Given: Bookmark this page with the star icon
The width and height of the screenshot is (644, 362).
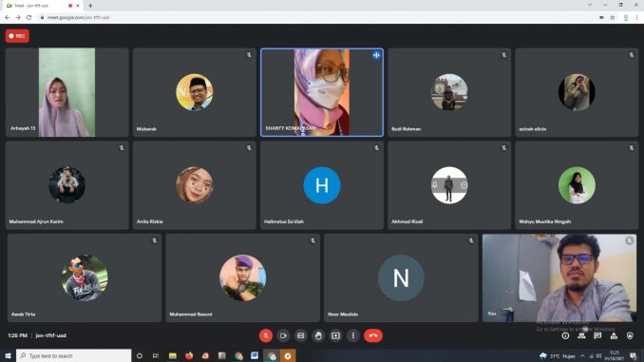Looking at the screenshot, I should (613, 18).
